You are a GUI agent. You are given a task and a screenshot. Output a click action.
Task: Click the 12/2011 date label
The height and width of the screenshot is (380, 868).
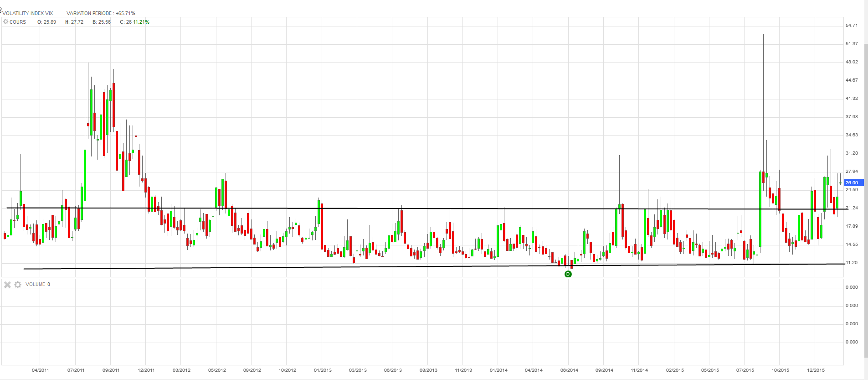(x=146, y=370)
